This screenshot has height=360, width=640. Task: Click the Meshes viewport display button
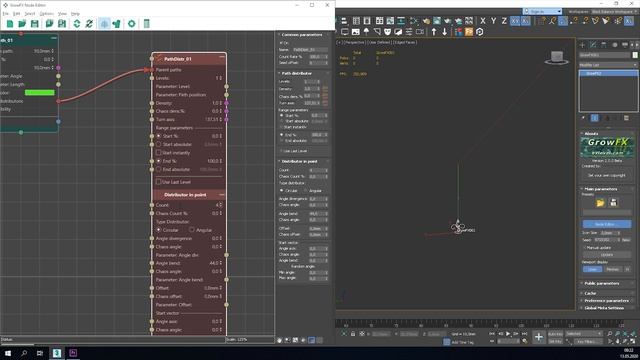coord(613,269)
